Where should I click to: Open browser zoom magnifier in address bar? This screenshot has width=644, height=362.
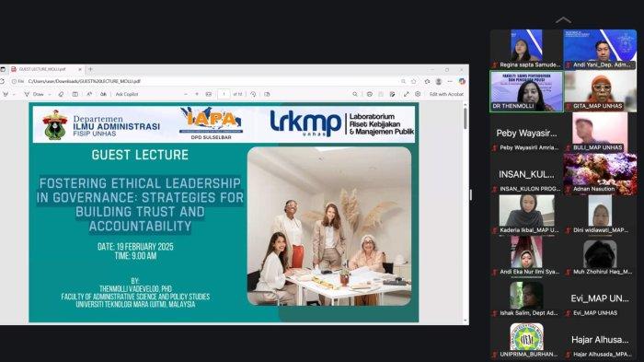click(x=403, y=81)
